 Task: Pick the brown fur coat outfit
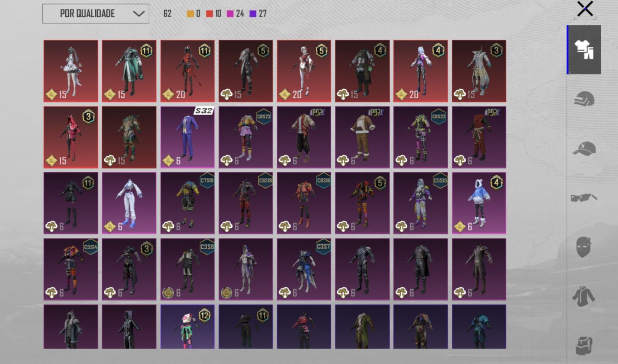[362, 137]
